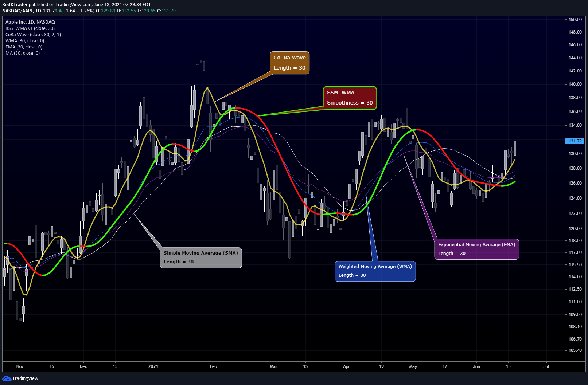Click the Apr label on time axis

click(x=346, y=366)
